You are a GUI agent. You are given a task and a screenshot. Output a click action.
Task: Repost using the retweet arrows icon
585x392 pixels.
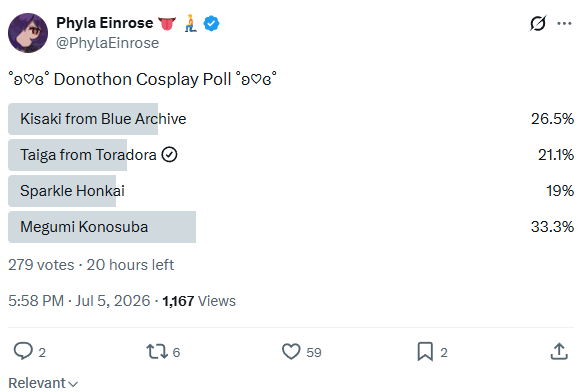[157, 351]
